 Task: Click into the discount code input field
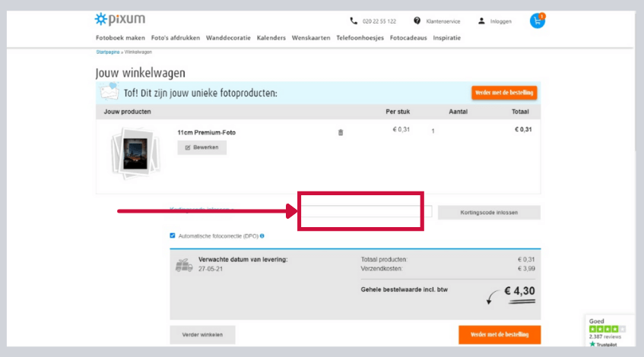click(x=365, y=213)
